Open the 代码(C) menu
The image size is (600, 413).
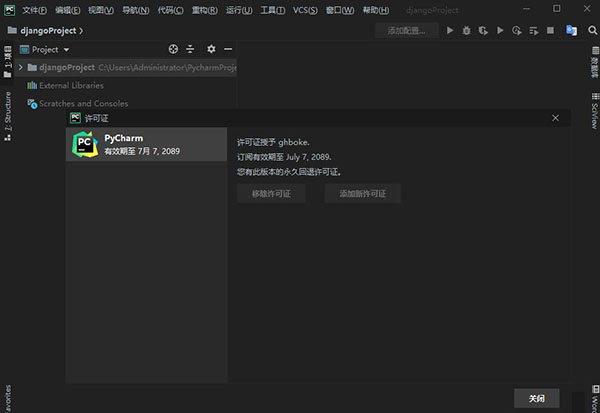tap(170, 10)
